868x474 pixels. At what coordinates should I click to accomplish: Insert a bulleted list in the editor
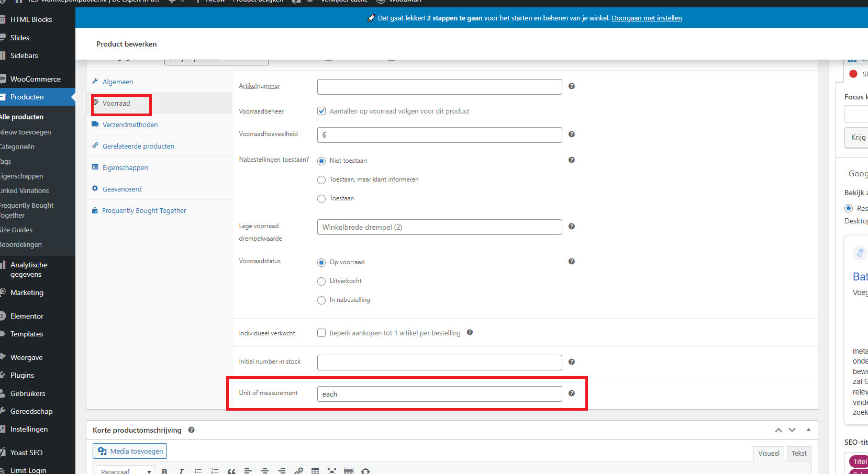point(198,471)
